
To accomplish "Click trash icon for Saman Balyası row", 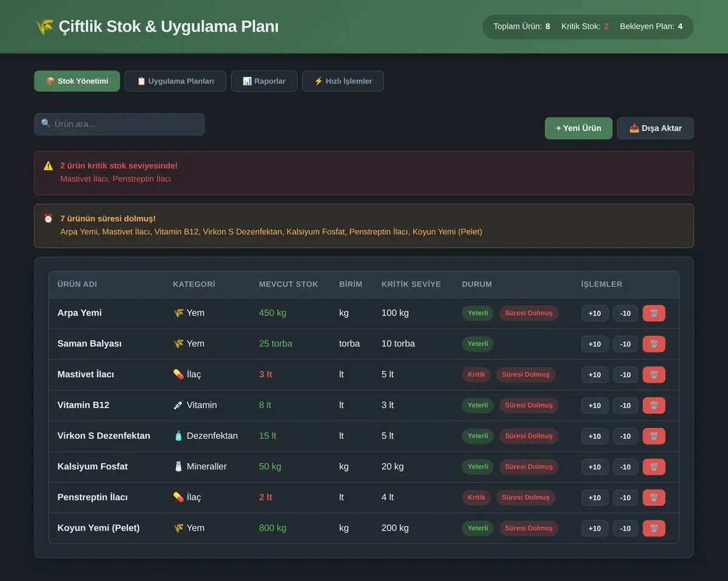I will coord(654,344).
